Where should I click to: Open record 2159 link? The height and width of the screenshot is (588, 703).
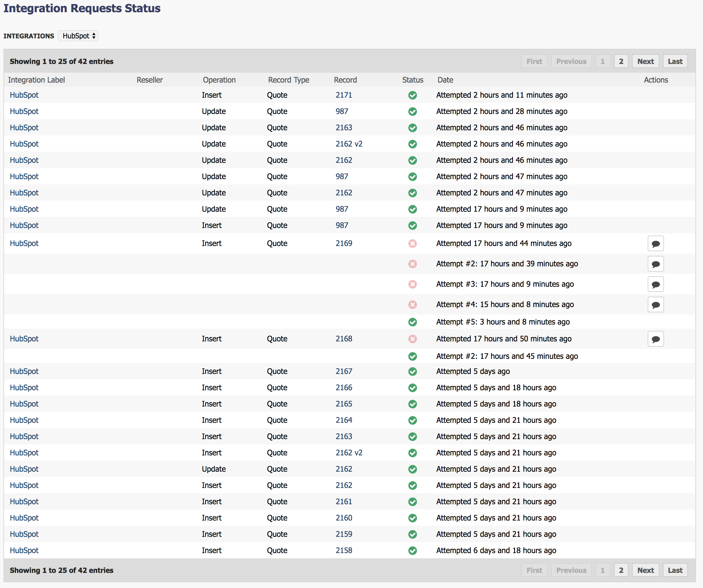[x=344, y=534]
